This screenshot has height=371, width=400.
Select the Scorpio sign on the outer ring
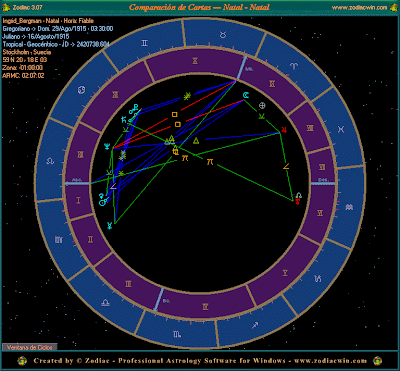(177, 333)
